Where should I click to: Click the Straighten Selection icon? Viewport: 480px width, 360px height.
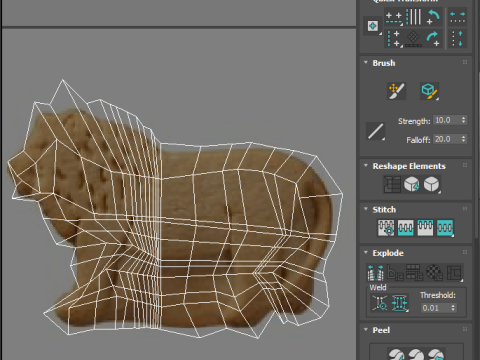click(x=392, y=184)
